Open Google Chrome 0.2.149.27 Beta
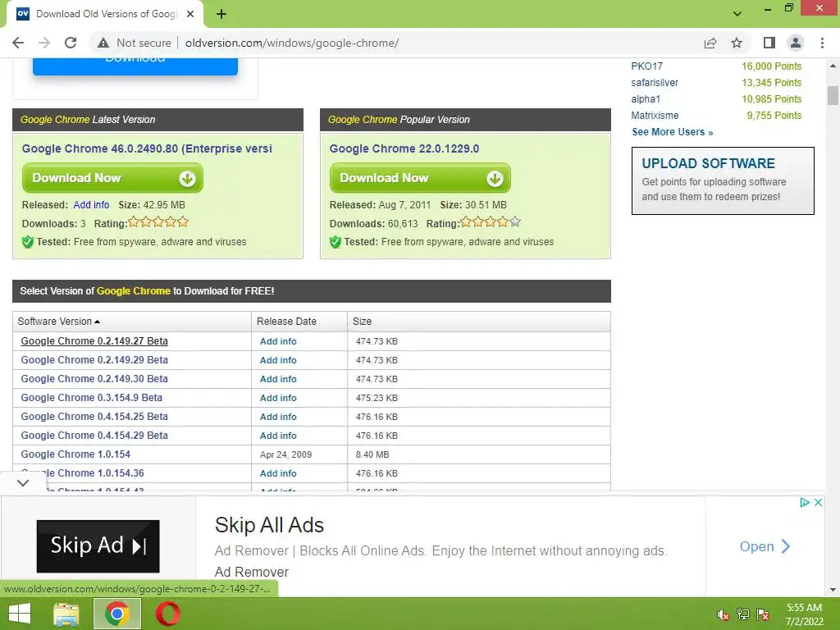 click(94, 341)
